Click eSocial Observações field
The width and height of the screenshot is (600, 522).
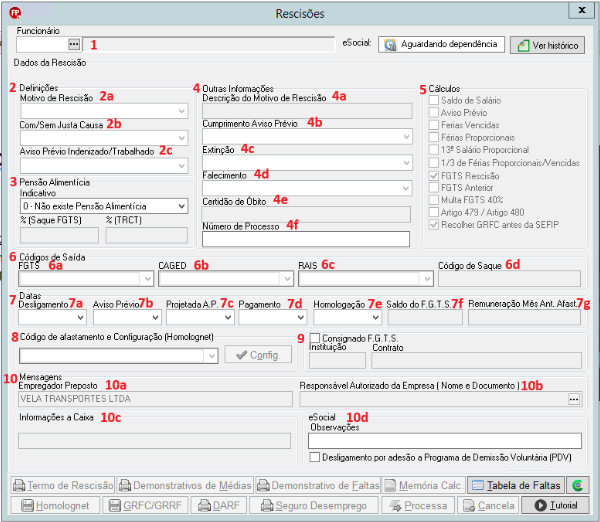[445, 441]
